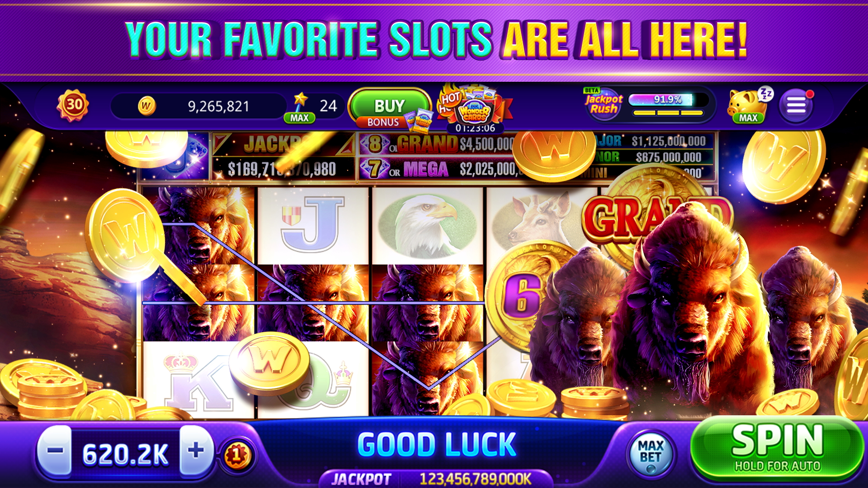Open the Jackpot Rush beta icon
The height and width of the screenshot is (488, 868).
604,104
